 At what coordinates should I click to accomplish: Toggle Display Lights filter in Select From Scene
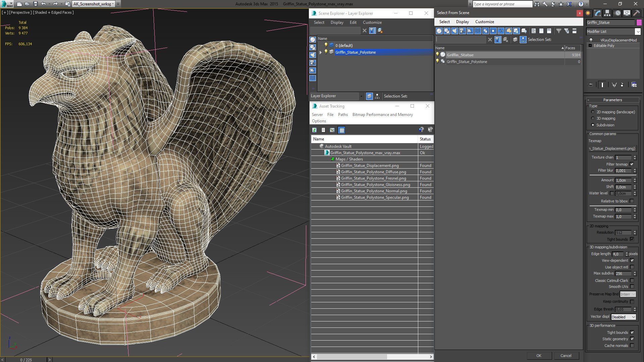[454, 31]
